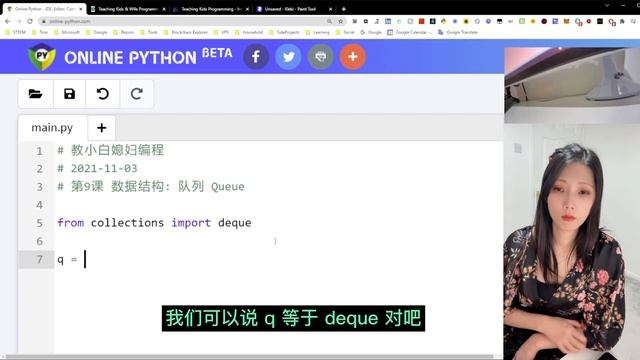Open the Learning bookmarks folder
This screenshot has width=640, height=360.
(318, 32)
